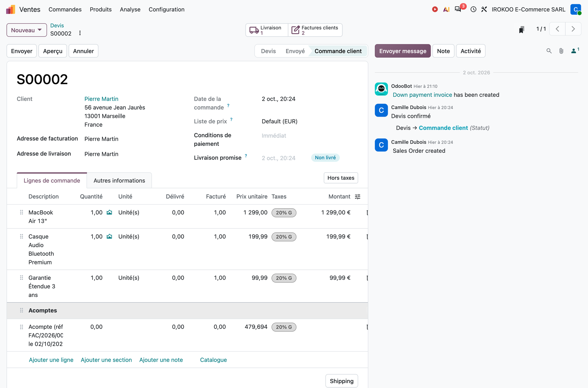Screen dimensions: 588x388
Task: Open the Produits menu
Action: tap(101, 9)
